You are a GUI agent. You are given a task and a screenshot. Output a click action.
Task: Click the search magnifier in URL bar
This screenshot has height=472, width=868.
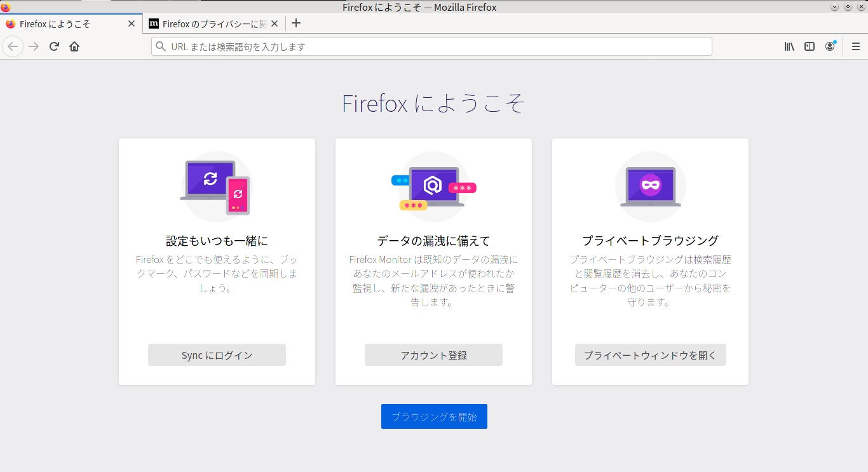click(x=161, y=46)
